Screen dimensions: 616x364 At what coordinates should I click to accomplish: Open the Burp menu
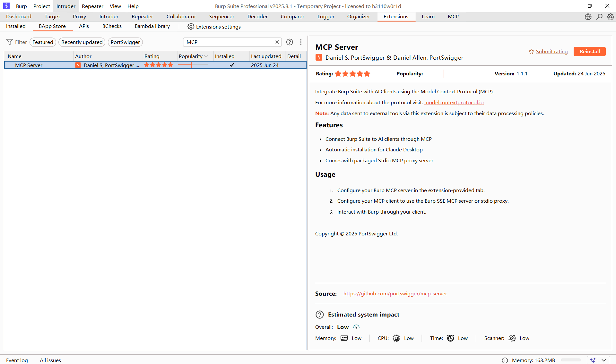(x=21, y=6)
